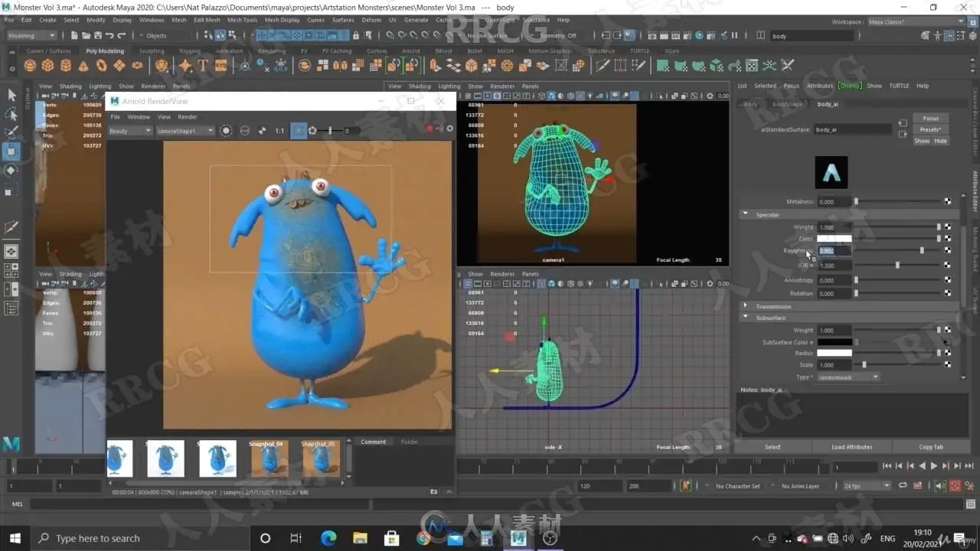Click the white Specular Color swatch
Image resolution: width=980 pixels, height=551 pixels.
pyautogui.click(x=834, y=239)
